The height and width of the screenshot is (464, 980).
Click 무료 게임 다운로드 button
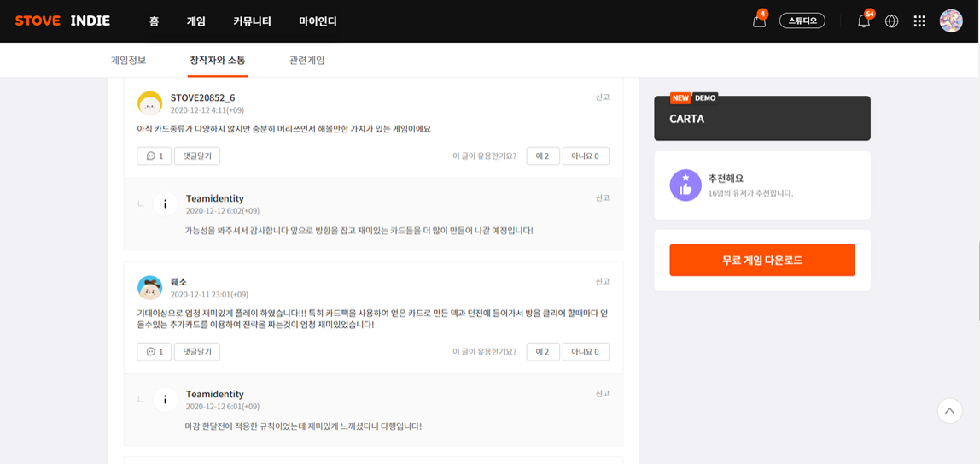pos(761,260)
